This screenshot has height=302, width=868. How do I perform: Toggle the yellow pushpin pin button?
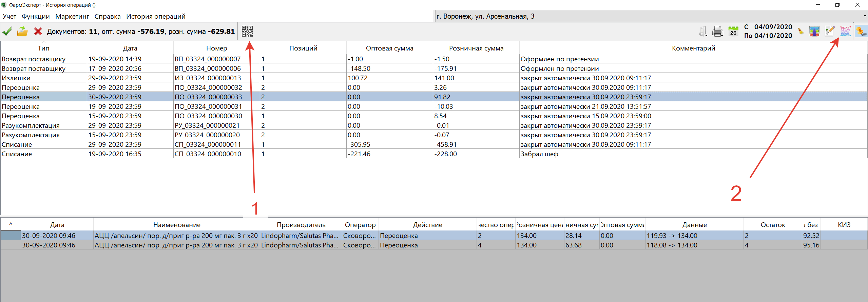click(x=861, y=32)
